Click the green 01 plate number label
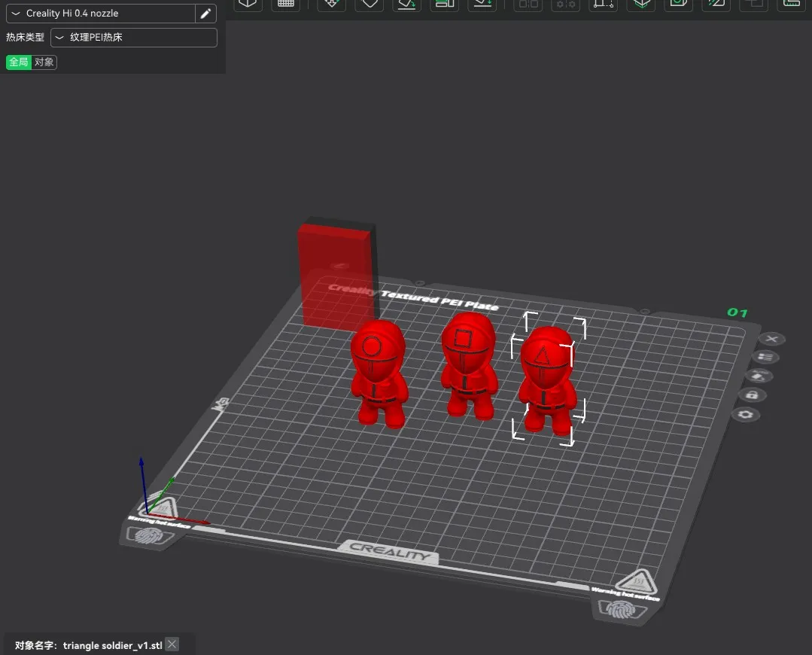Screen dimensions: 812x655 click(x=737, y=312)
